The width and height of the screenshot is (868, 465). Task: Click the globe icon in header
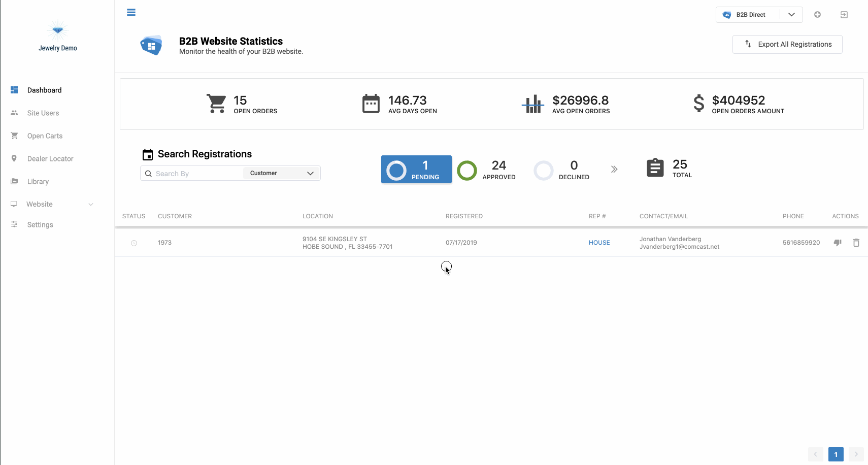(x=817, y=15)
